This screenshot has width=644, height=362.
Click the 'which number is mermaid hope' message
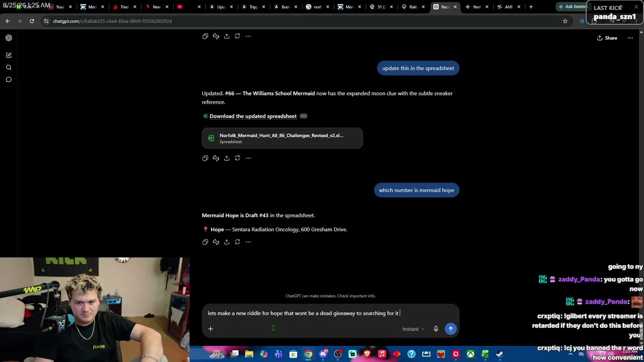pyautogui.click(x=417, y=190)
